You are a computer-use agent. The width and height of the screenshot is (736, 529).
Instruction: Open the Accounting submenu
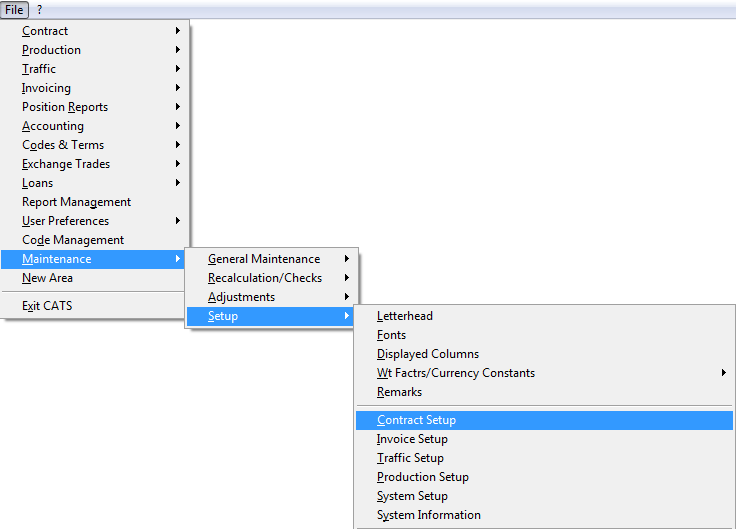click(94, 126)
